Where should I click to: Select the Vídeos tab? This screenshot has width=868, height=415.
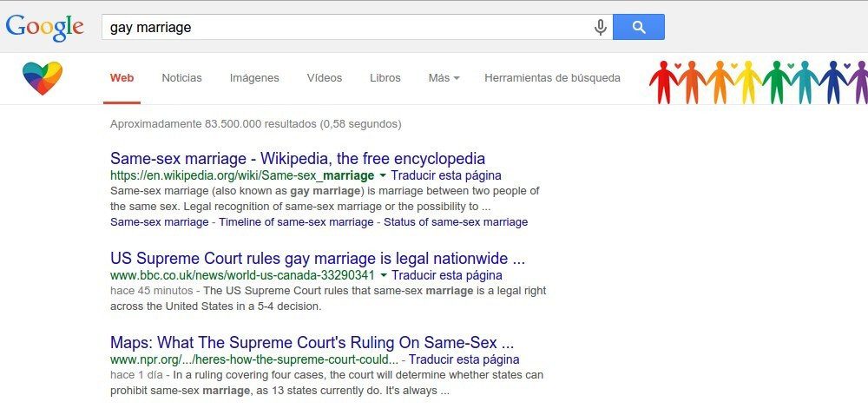(x=324, y=78)
